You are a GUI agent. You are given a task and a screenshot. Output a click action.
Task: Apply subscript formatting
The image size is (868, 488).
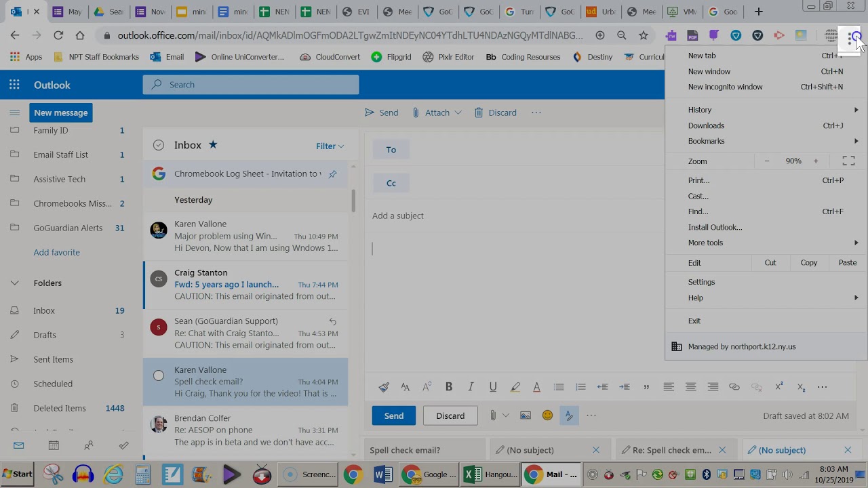point(801,387)
